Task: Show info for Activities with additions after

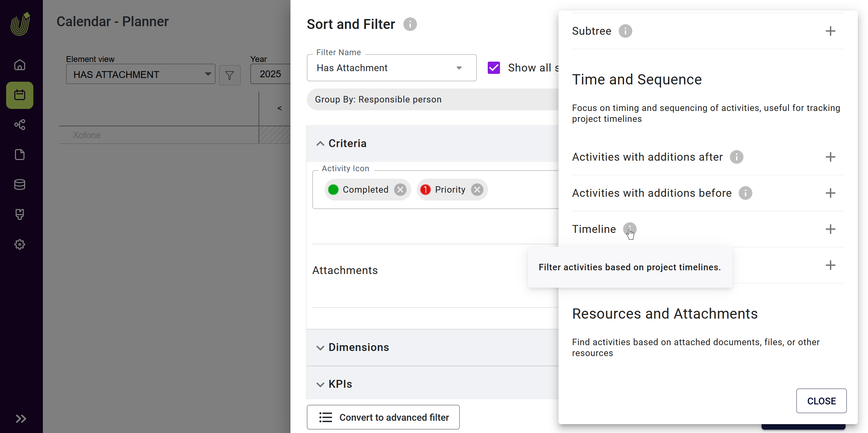Action: coord(736,157)
